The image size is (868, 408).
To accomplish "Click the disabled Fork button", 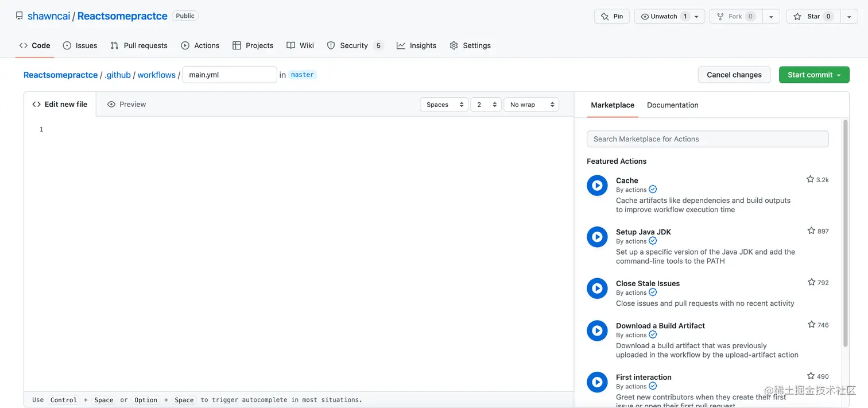I will pos(736,17).
